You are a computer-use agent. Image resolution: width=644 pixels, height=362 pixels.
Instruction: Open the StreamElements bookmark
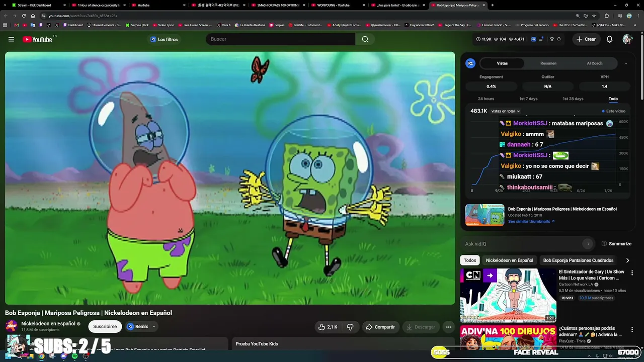click(104, 25)
